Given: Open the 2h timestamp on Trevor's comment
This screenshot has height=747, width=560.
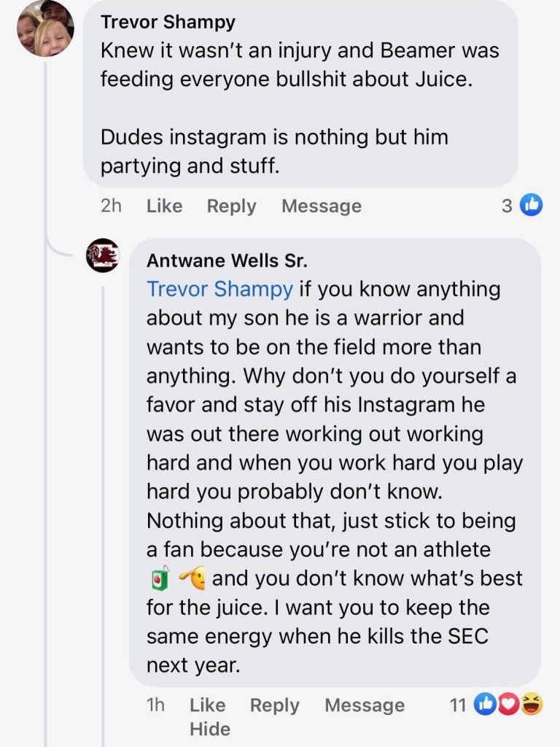Looking at the screenshot, I should pyautogui.click(x=111, y=206).
